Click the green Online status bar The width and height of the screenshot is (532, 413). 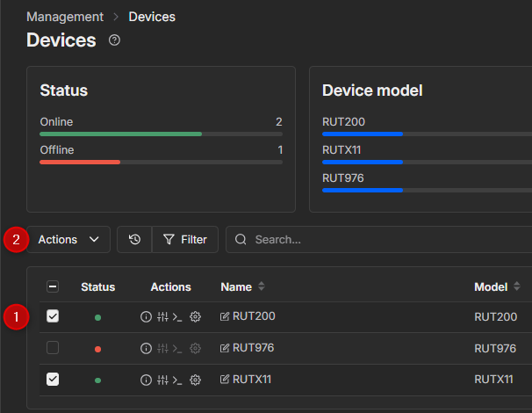121,134
